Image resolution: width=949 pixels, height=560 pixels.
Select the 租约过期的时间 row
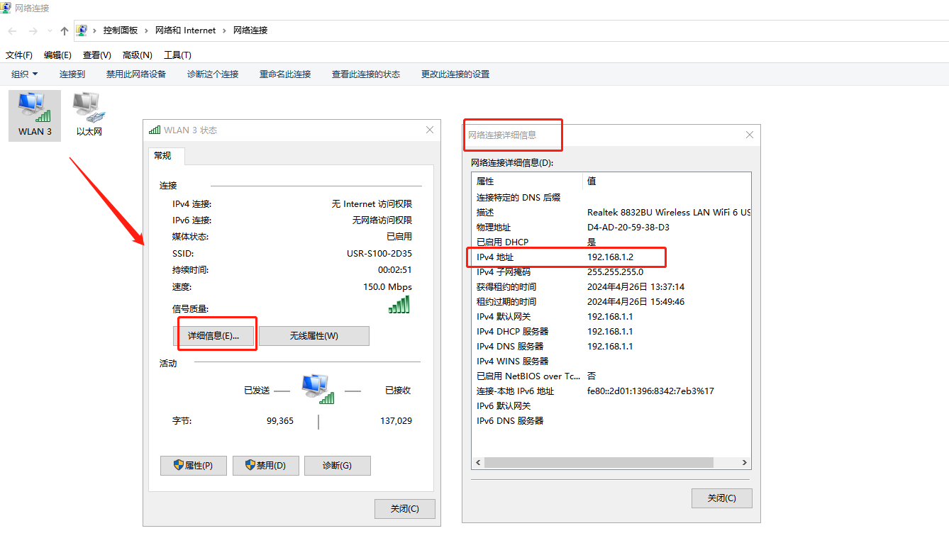(x=611, y=301)
